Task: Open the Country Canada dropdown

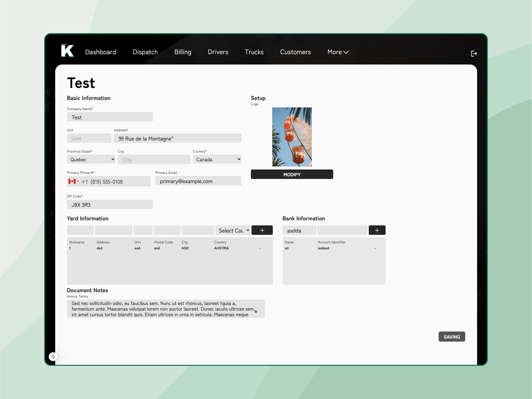Action: pyautogui.click(x=217, y=159)
